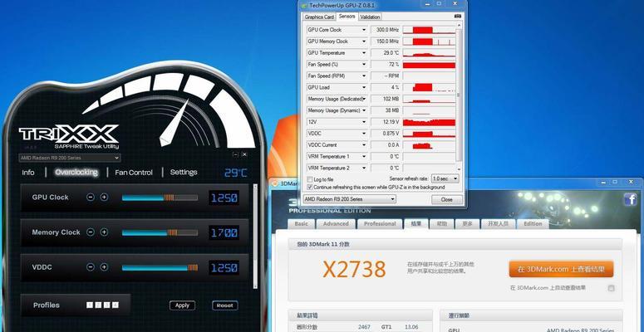The image size is (644, 332).
Task: Click the Facebook icon in 3DMark
Action: pos(630,199)
